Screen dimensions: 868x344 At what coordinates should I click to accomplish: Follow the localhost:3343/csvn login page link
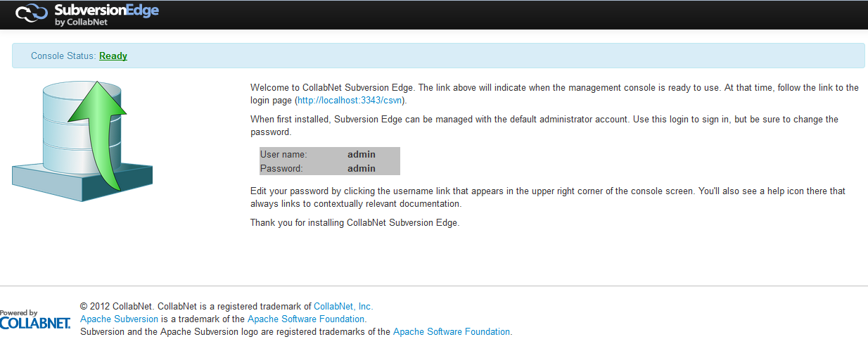(x=350, y=101)
